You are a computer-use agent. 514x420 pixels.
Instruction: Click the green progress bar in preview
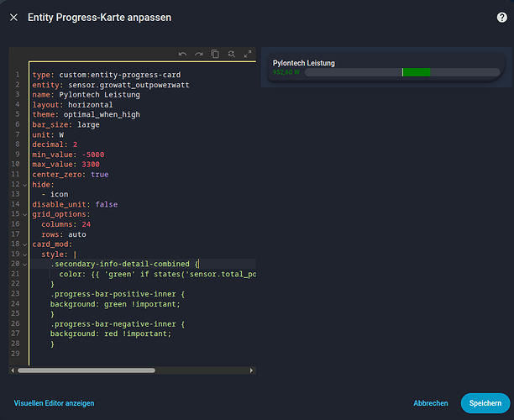(416, 72)
